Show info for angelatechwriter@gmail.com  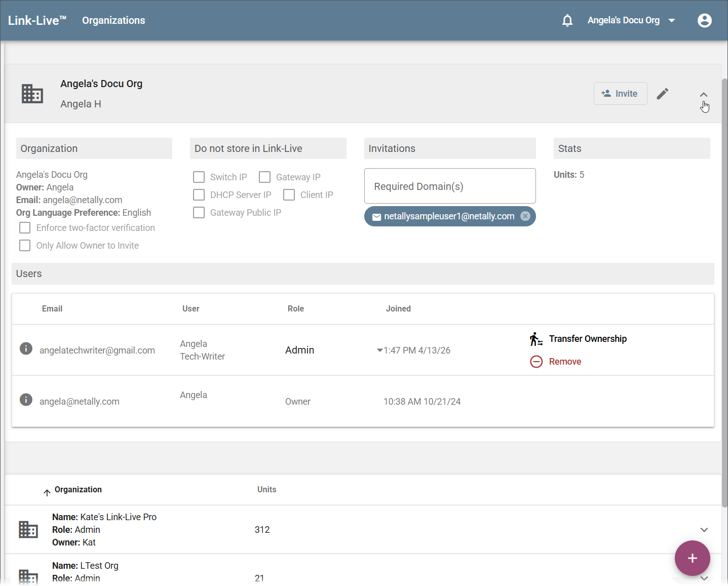[x=26, y=348]
